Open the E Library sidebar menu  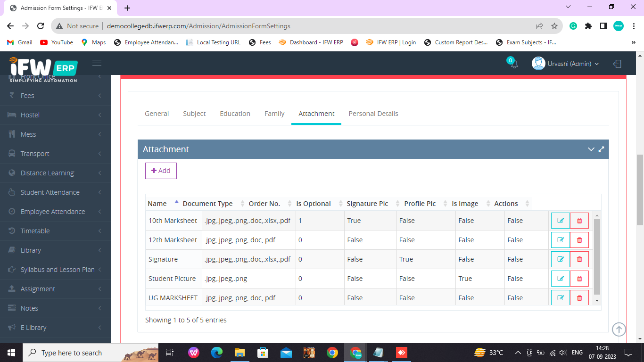coord(55,327)
